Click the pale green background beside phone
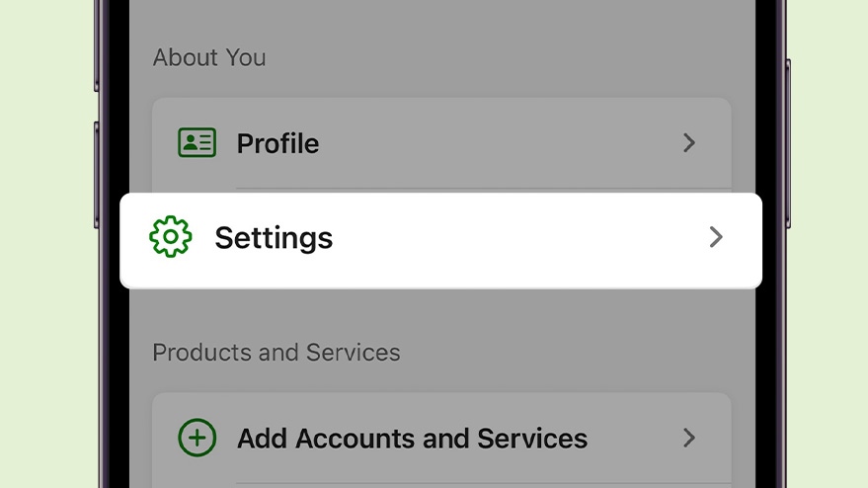 coord(47,244)
